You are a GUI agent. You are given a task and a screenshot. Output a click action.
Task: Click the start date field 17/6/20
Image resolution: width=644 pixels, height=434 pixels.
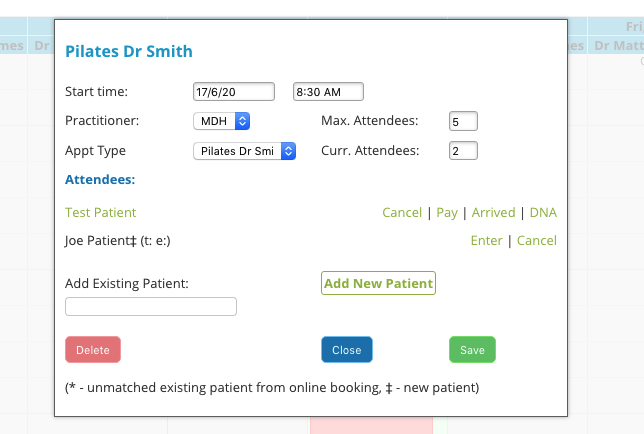(x=234, y=92)
